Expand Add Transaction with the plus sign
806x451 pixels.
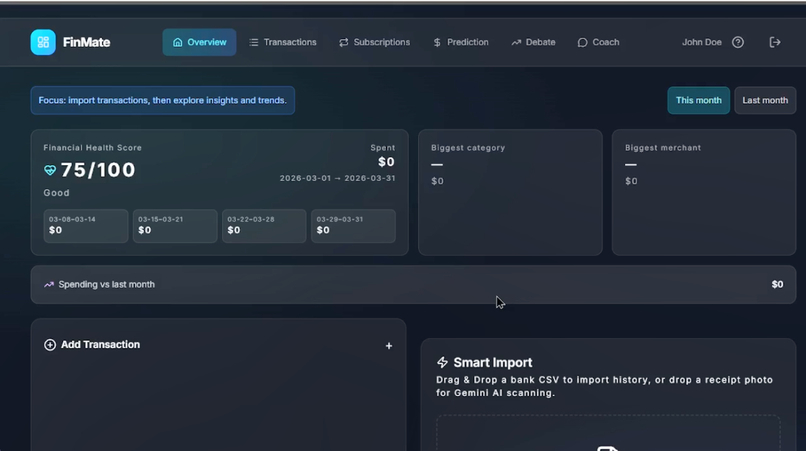pos(389,346)
